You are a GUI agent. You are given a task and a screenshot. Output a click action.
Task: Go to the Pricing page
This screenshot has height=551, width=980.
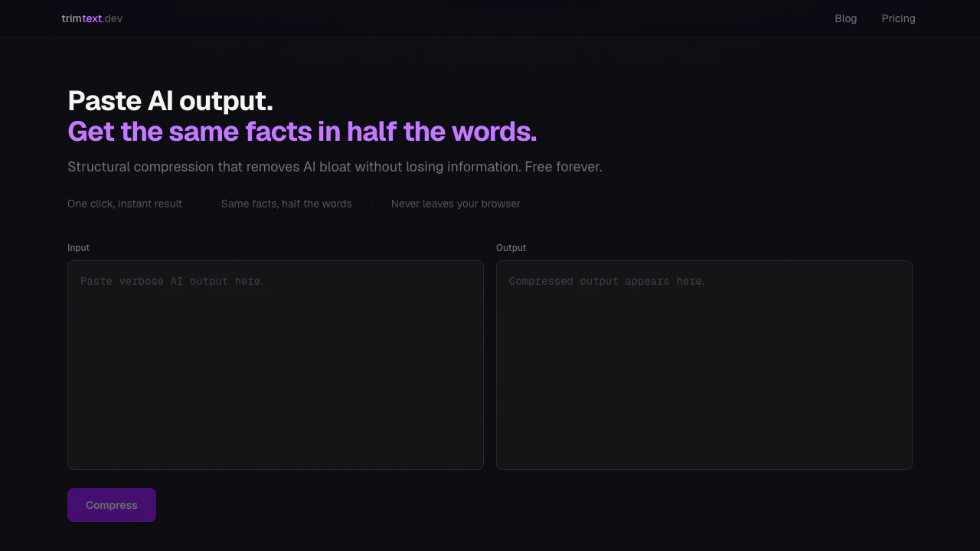pos(898,18)
